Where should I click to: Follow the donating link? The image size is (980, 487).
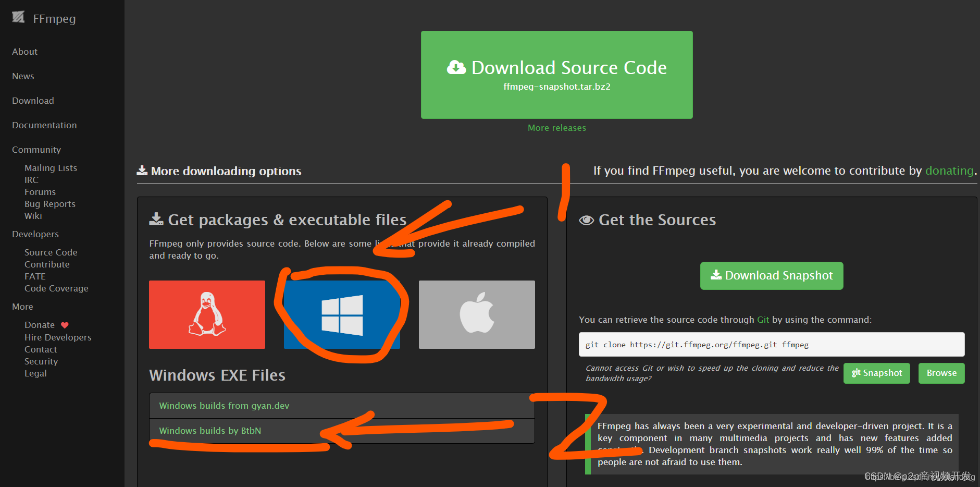(x=949, y=171)
